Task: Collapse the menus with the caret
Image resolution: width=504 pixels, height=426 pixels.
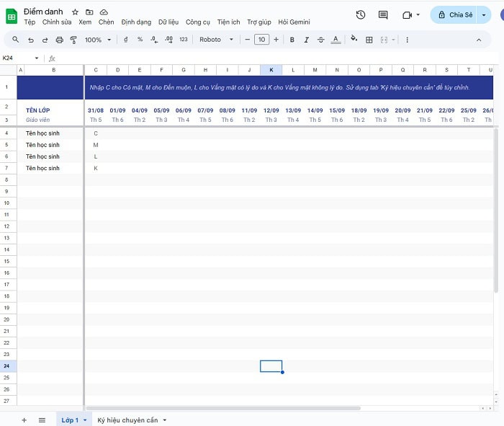Action: coord(479,40)
